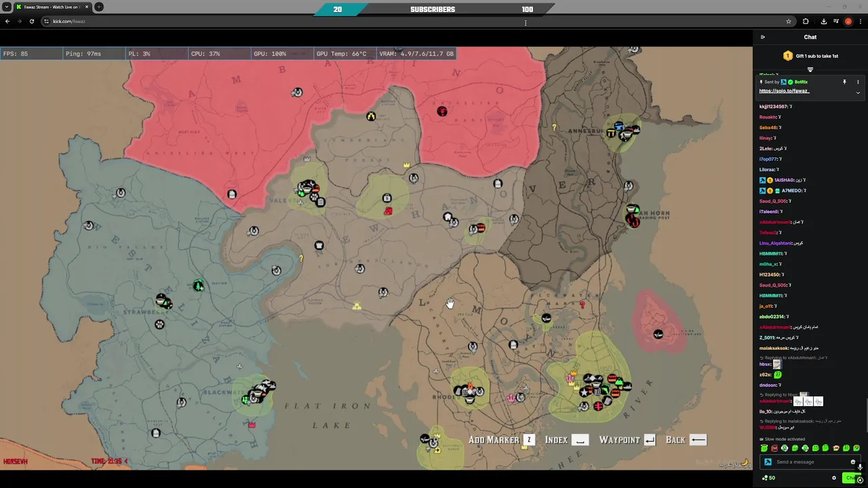868x488 pixels.
Task: Click yellow question mark near Annesburg
Action: click(x=554, y=127)
